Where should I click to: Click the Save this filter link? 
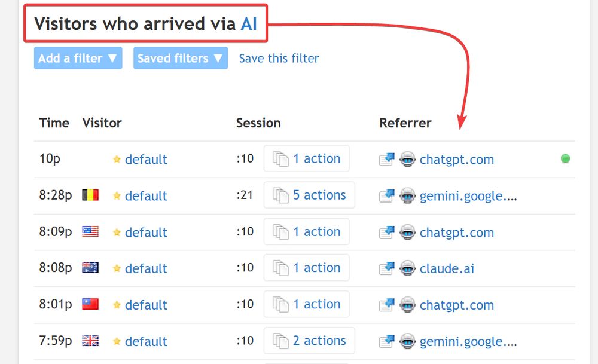pos(279,59)
